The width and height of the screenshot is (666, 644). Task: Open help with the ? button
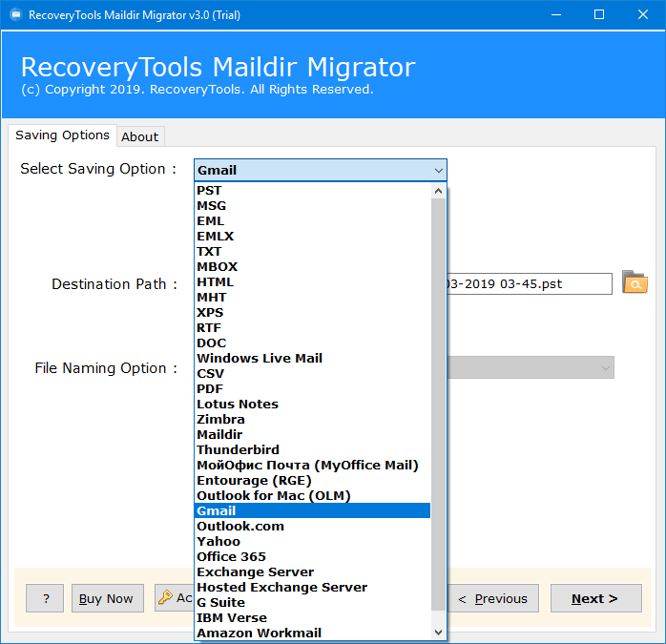[45, 598]
